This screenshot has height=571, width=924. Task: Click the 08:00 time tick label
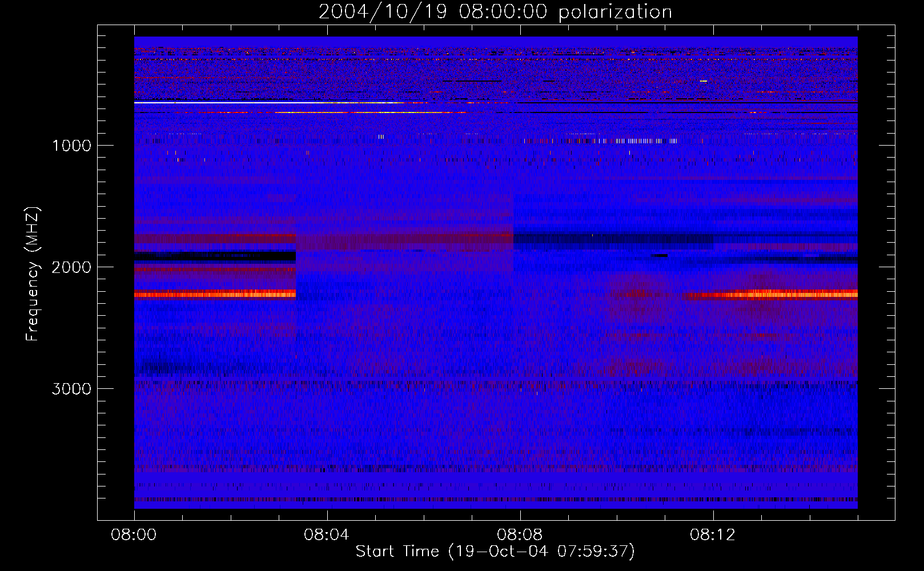pos(134,535)
